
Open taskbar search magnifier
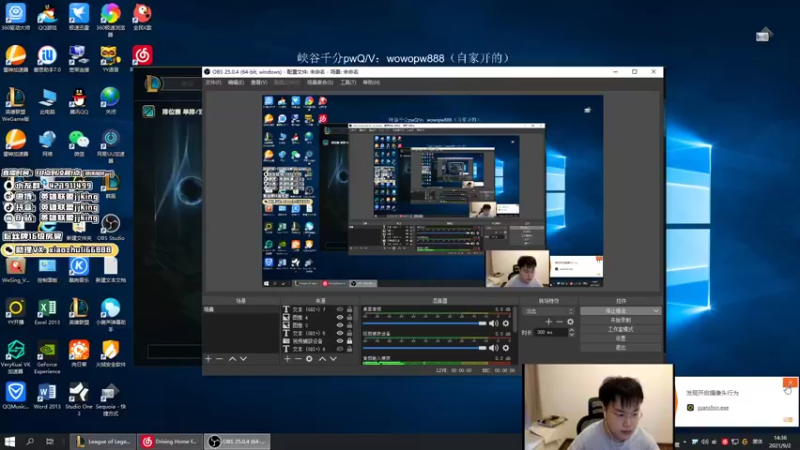tap(30, 441)
